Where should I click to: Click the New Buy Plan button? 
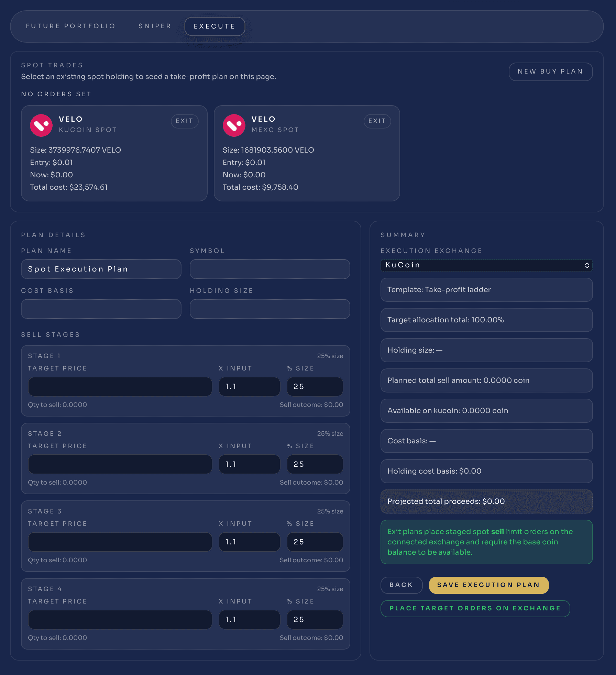tap(550, 71)
